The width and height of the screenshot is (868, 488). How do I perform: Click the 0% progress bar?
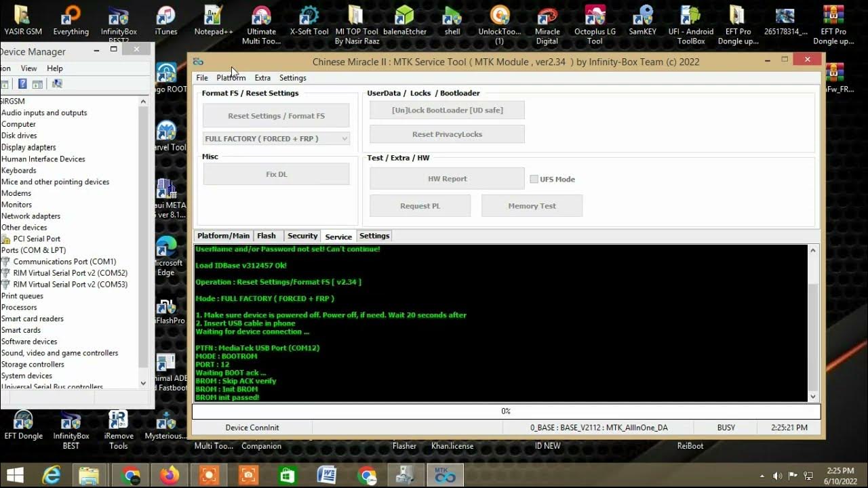click(x=506, y=411)
